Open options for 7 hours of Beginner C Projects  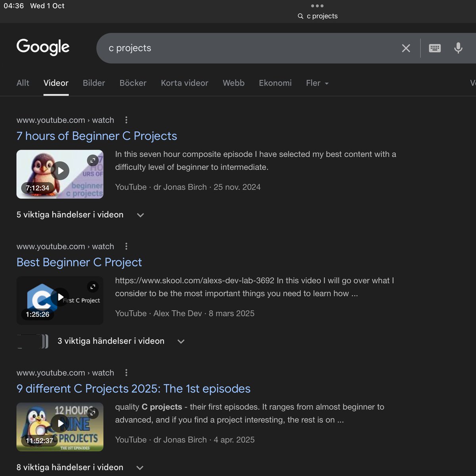(126, 120)
